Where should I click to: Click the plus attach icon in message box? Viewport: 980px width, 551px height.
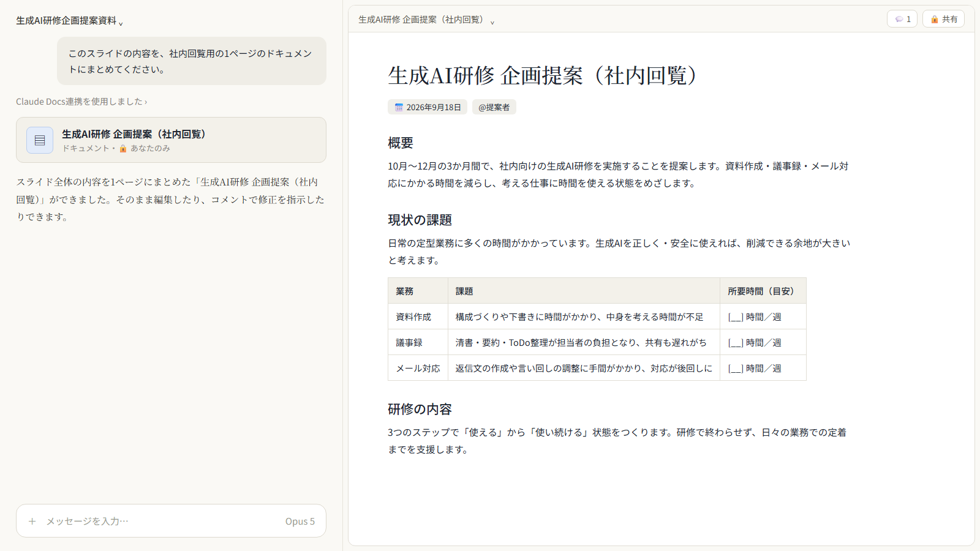(32, 521)
